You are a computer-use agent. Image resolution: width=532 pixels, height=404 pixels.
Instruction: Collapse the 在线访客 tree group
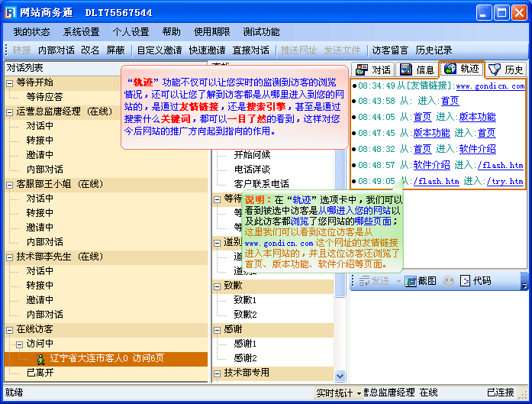click(9, 329)
